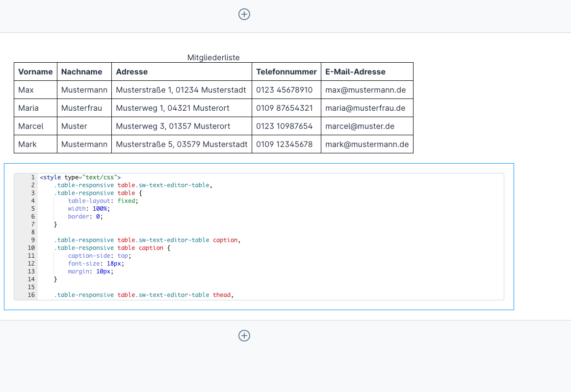Click the Musterfrau last name cell
This screenshot has width=571, height=392.
click(82, 108)
